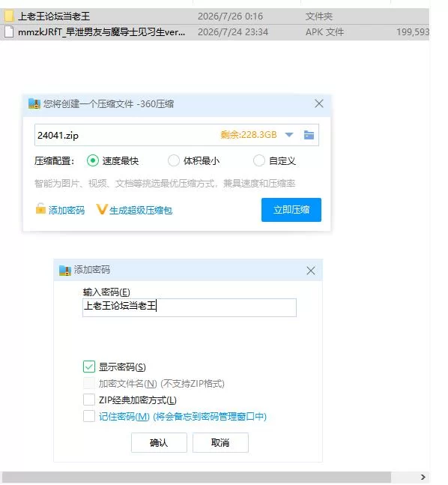Click the horizontal scrollbar right arrow
448x485 pixels.
(423, 478)
